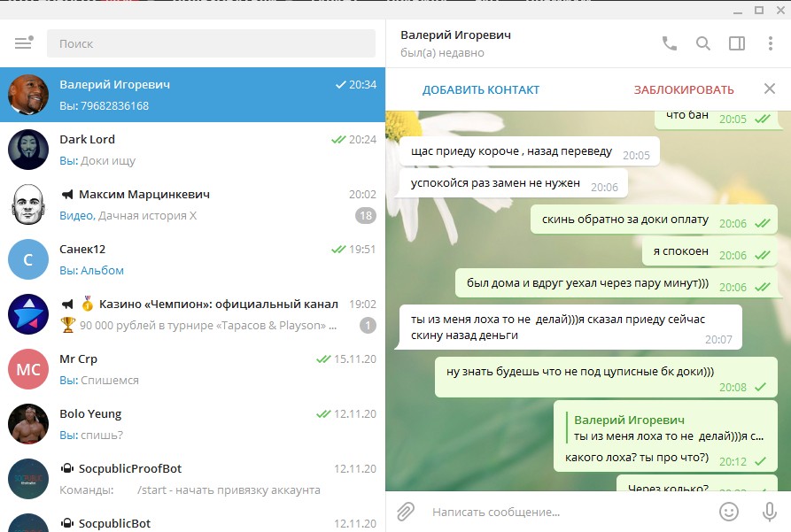This screenshot has width=791, height=532.
Task: Open the emoji picker
Action: tap(728, 512)
